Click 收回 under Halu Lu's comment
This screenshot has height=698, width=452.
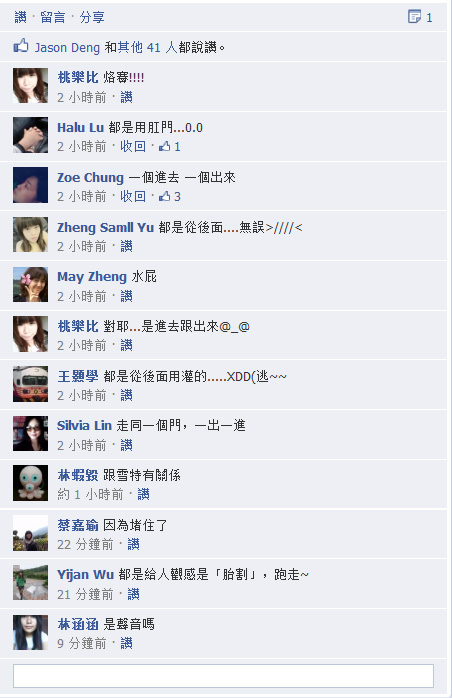pos(133,146)
